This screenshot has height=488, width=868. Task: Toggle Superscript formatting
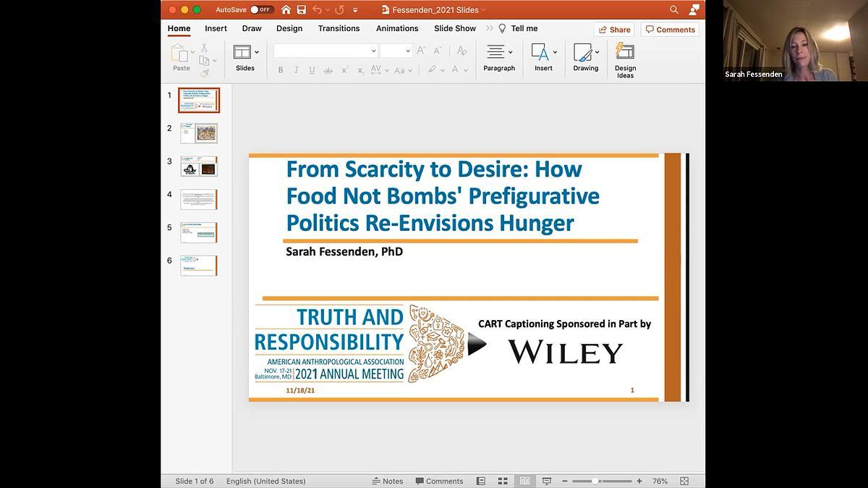(x=344, y=70)
